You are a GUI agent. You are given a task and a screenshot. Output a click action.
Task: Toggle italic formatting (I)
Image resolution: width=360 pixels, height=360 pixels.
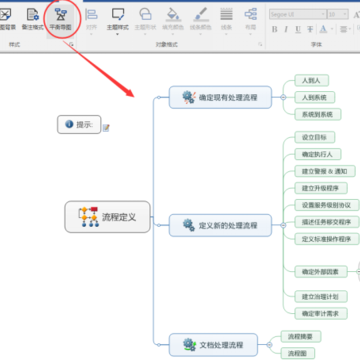pos(286,29)
